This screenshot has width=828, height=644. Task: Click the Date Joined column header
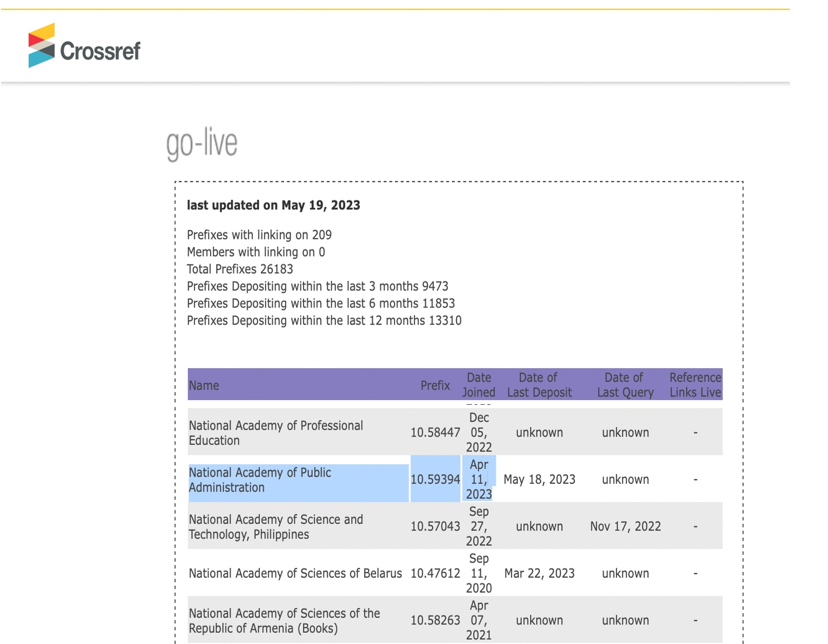coord(479,385)
